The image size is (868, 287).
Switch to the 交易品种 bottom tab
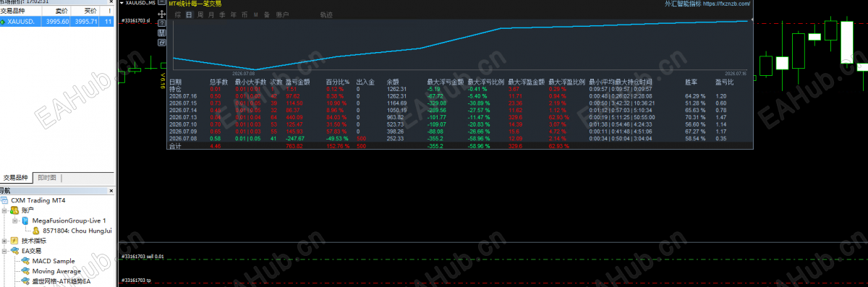[16, 177]
